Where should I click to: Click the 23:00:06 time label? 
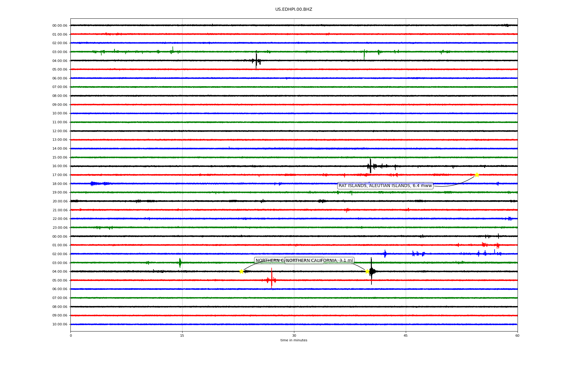60,228
